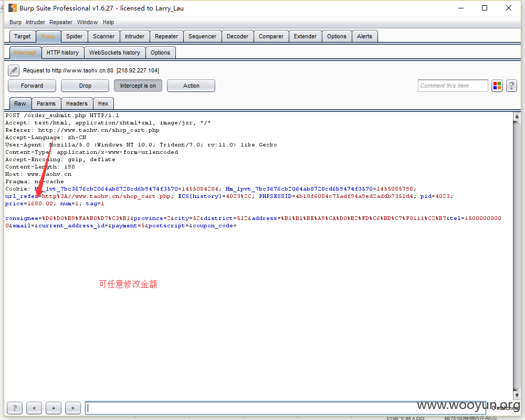Click the POST /order_submit.php request line
Screen dimensions: 525x420
click(x=62, y=115)
